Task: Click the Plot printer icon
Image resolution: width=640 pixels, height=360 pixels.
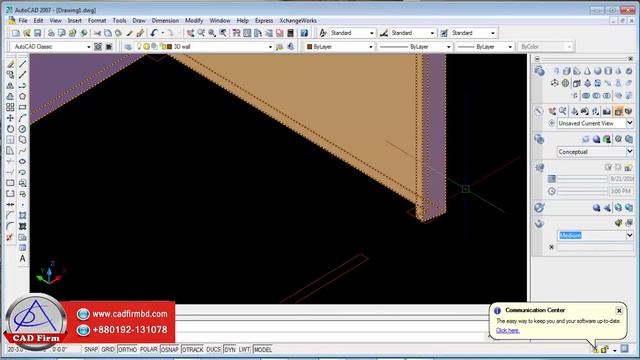Action: 51,33
